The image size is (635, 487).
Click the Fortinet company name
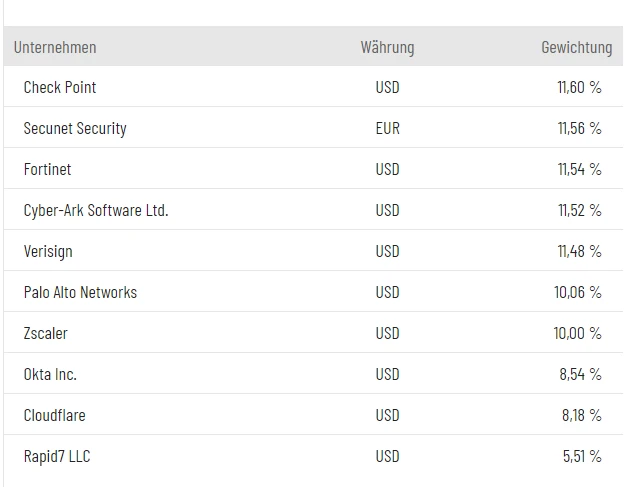point(48,170)
